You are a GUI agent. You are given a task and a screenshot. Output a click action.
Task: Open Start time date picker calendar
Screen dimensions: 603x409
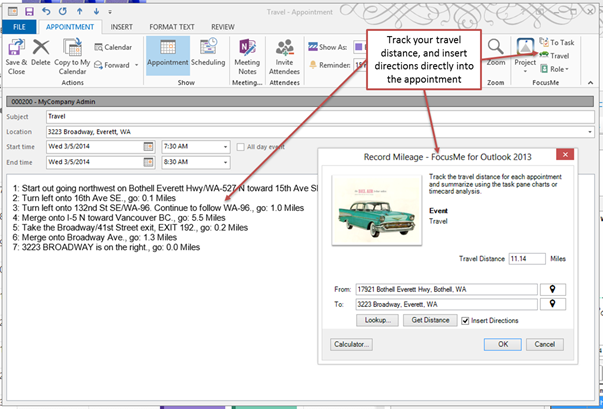pyautogui.click(x=148, y=146)
